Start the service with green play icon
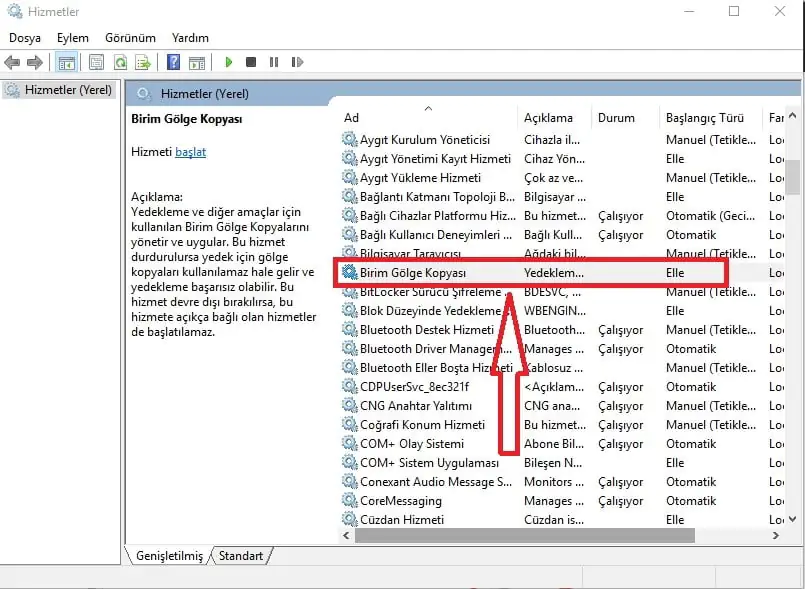This screenshot has width=805, height=589. click(x=228, y=62)
